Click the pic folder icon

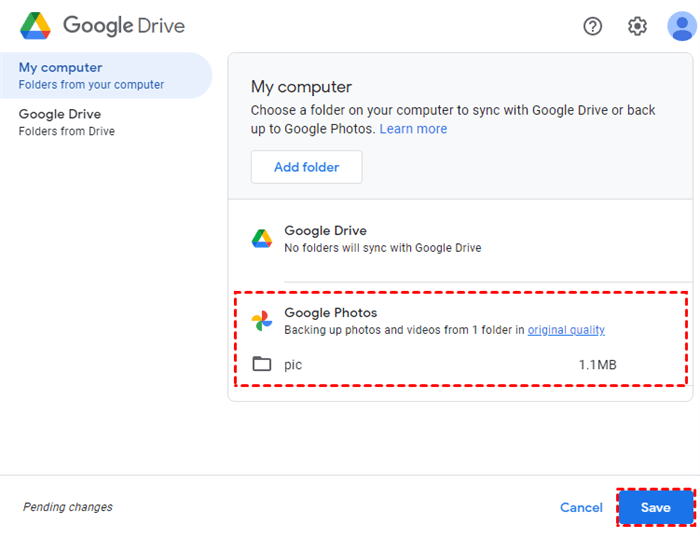(x=262, y=364)
